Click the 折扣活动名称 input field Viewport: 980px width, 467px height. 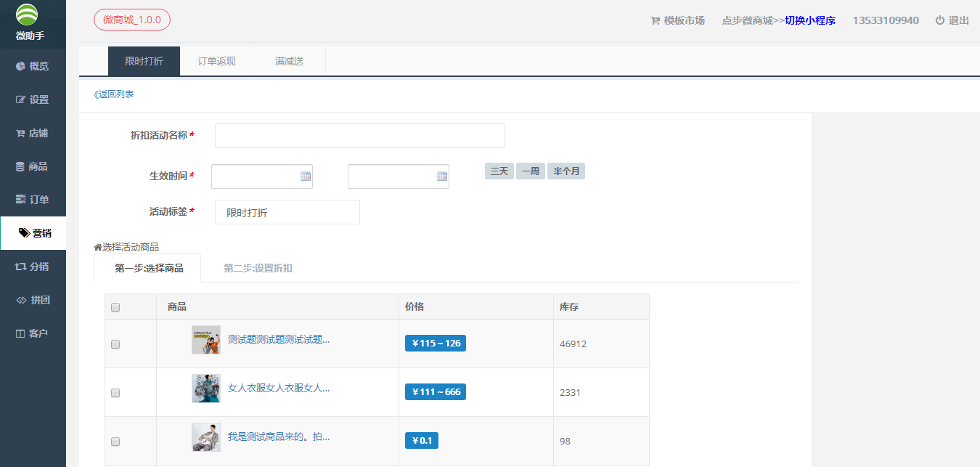pyautogui.click(x=359, y=136)
